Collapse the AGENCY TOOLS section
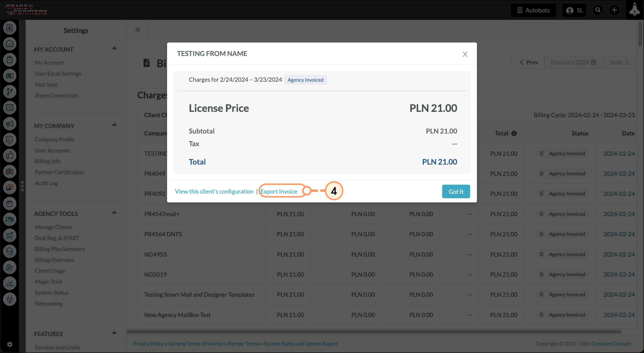The width and height of the screenshot is (644, 353). coord(114,212)
